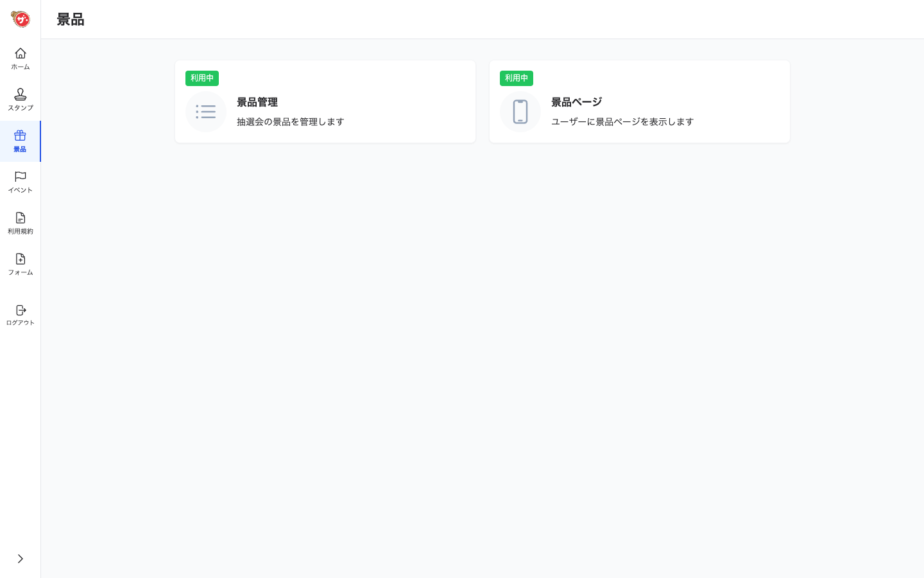The image size is (924, 578).
Task: Click the 抽選会の景品を管理します description text
Action: point(290,121)
